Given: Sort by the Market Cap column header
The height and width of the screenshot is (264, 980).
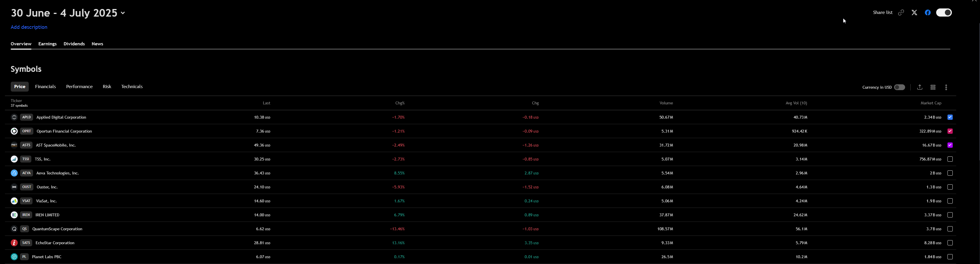Looking at the screenshot, I should click(931, 103).
